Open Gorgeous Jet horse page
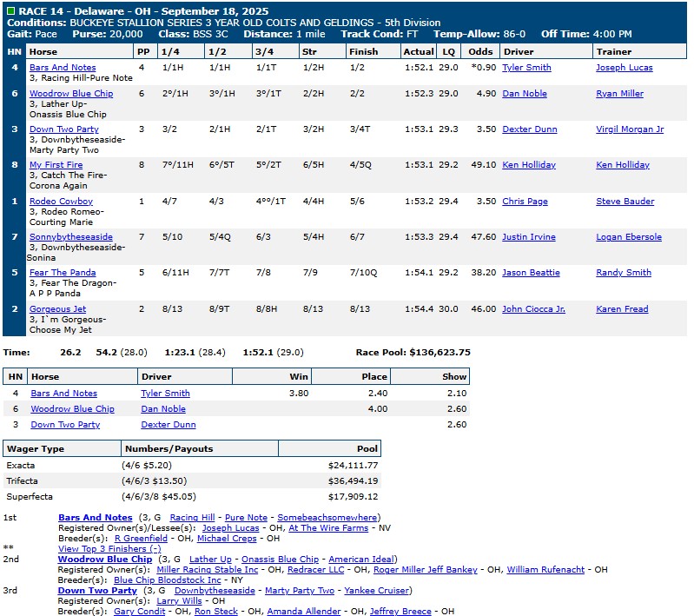The width and height of the screenshot is (694, 616). [57, 309]
